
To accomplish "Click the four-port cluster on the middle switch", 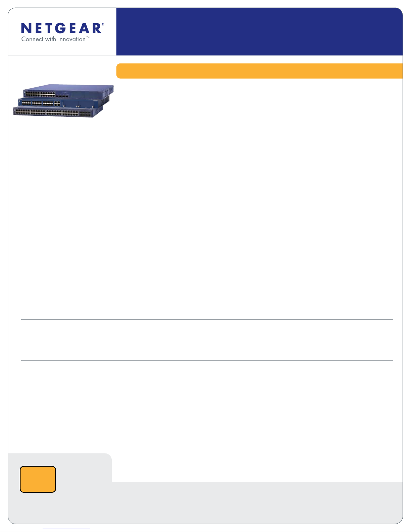I will point(57,103).
